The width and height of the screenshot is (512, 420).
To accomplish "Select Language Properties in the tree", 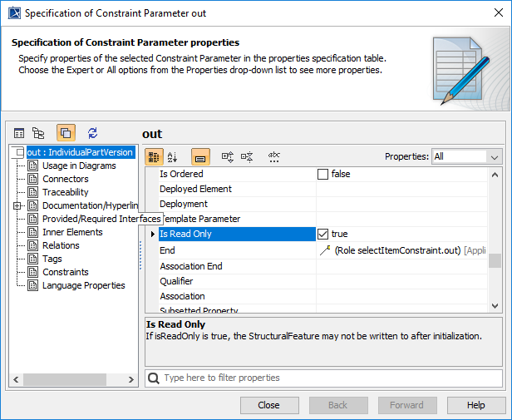I will 83,285.
